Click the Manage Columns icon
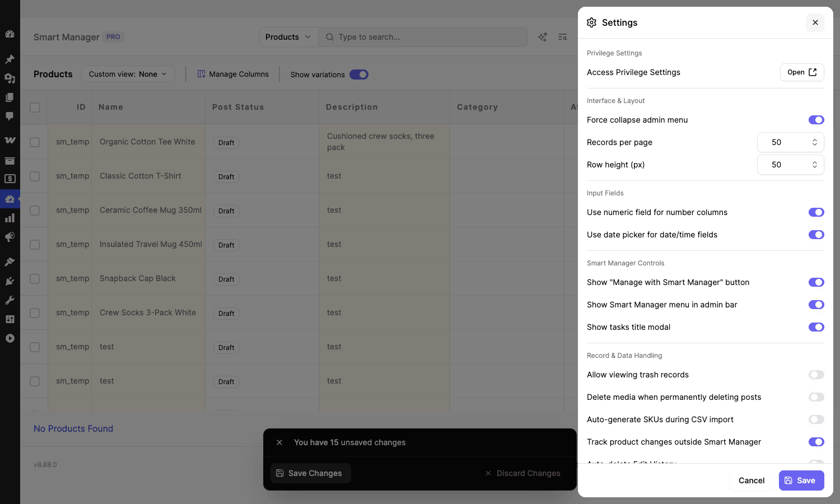The height and width of the screenshot is (504, 840). (x=202, y=74)
